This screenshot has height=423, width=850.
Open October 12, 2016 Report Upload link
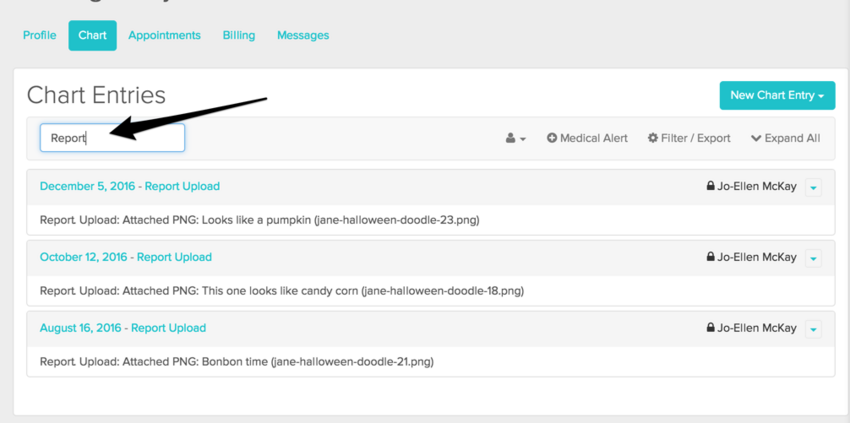pos(126,257)
